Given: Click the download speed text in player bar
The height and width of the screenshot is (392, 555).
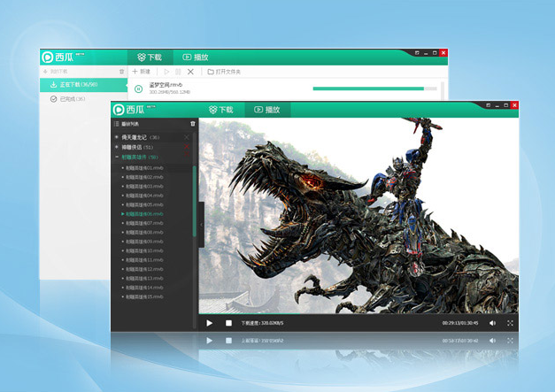Looking at the screenshot, I should [x=262, y=323].
